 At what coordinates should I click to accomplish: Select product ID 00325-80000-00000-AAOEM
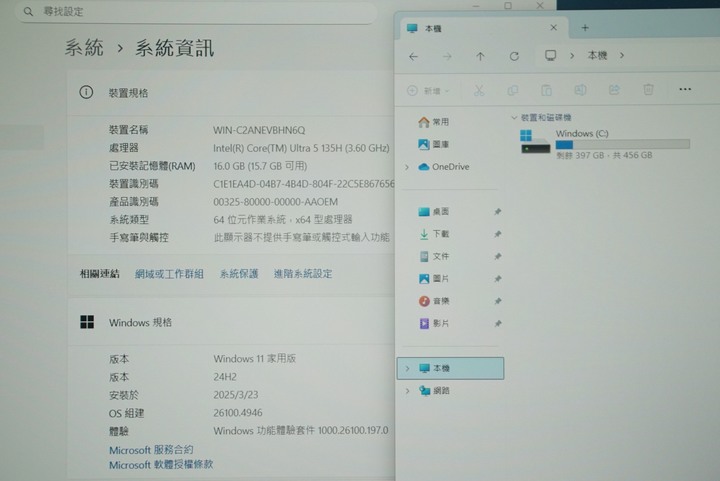(x=276, y=202)
